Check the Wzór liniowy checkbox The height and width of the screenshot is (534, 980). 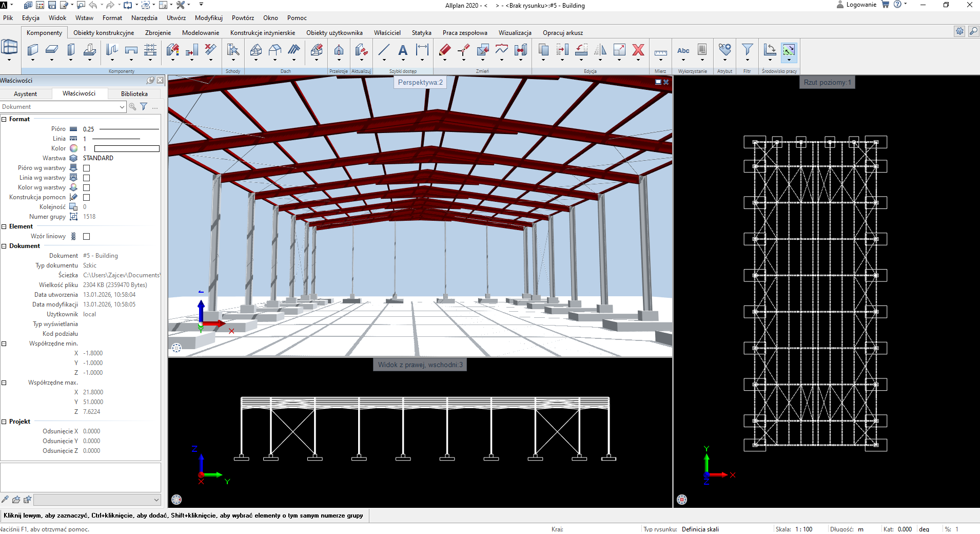coord(87,236)
